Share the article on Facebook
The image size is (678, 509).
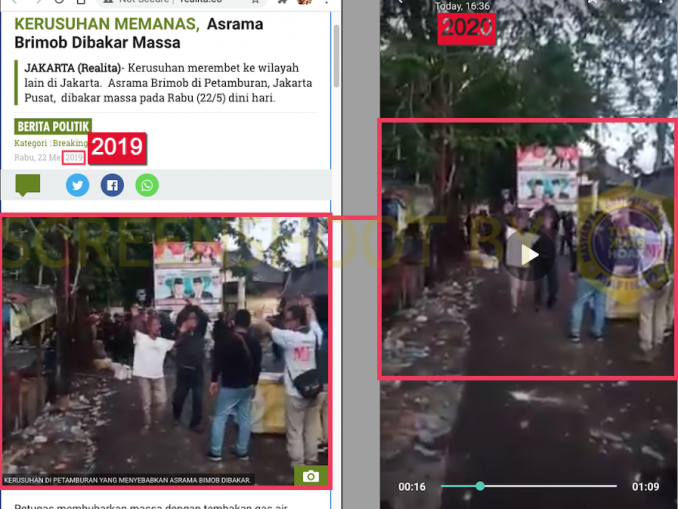point(112,185)
